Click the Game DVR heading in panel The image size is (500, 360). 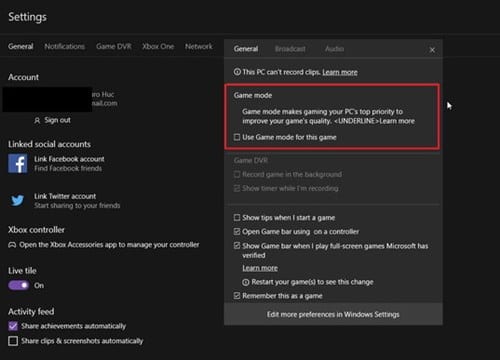(251, 160)
